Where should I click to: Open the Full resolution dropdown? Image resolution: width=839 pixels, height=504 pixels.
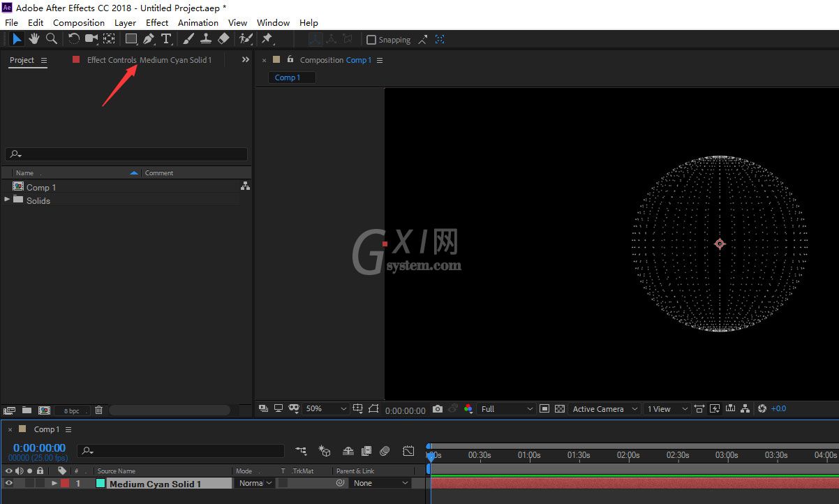coord(507,409)
